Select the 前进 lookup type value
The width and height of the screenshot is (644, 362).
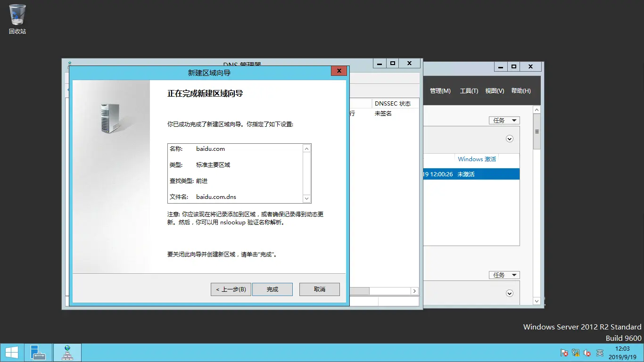[x=202, y=181]
